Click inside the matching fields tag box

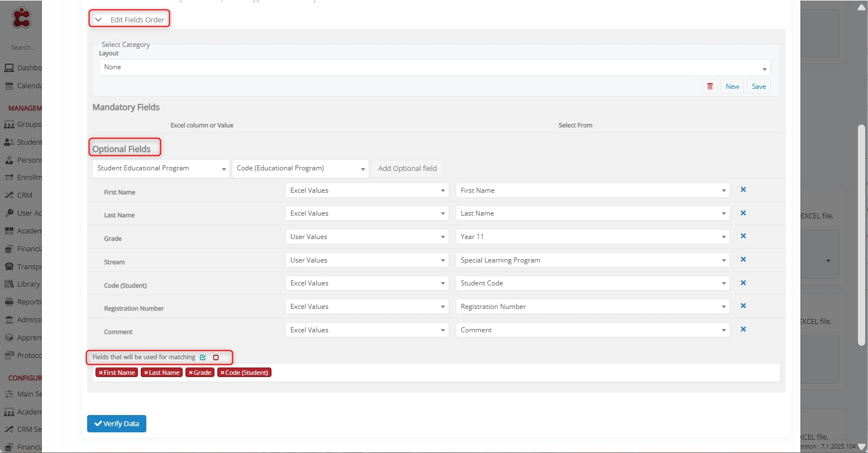[503, 373]
